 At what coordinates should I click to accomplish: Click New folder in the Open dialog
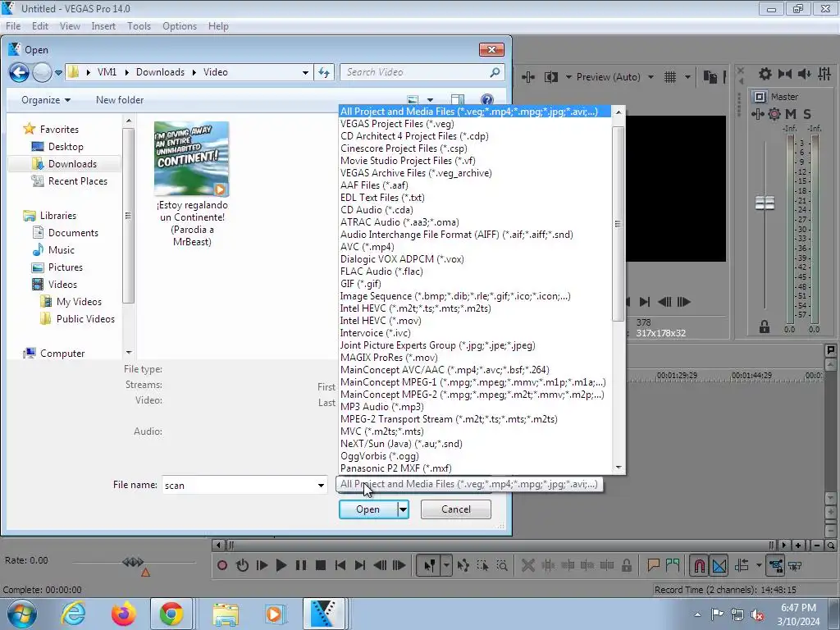120,100
